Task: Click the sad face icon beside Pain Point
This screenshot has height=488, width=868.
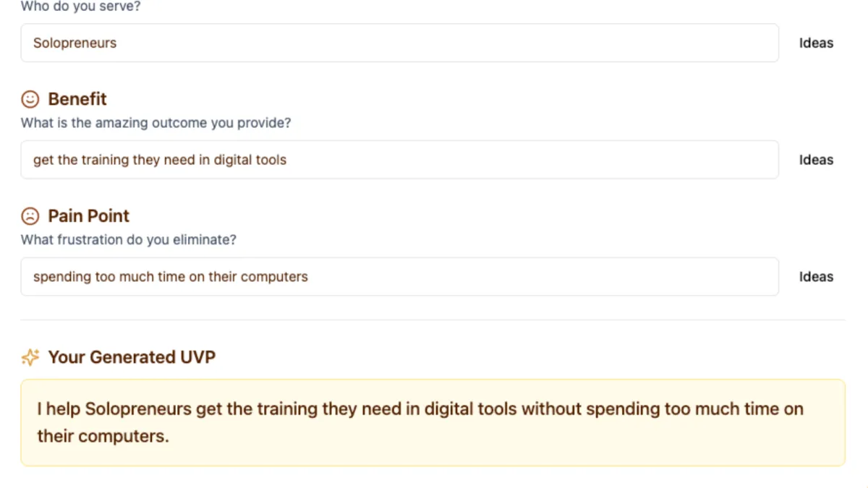Action: coord(30,216)
